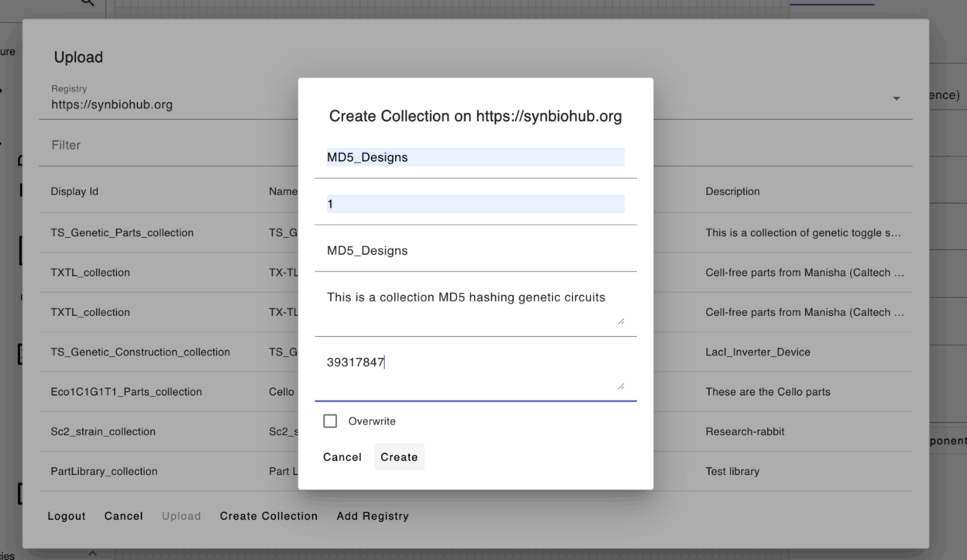Select the second TXTL_collection row

(476, 312)
